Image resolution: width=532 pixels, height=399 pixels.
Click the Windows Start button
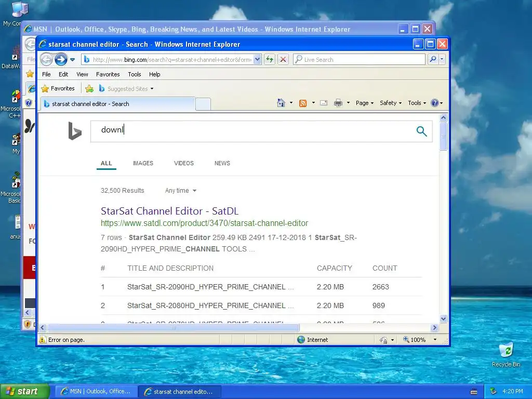[25, 391]
